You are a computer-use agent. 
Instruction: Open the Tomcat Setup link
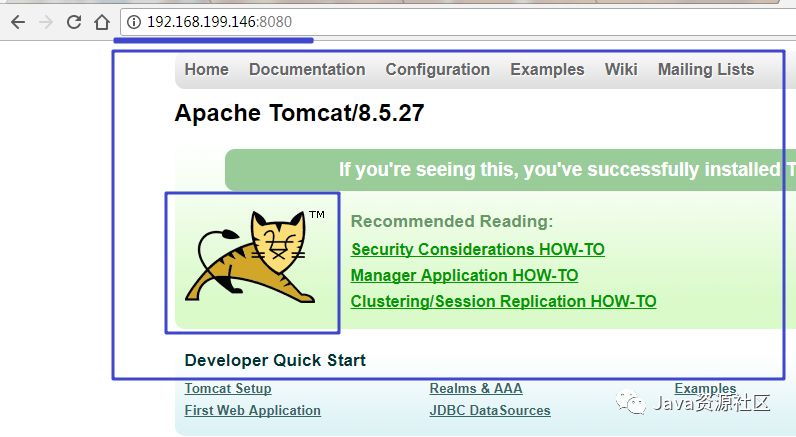228,388
